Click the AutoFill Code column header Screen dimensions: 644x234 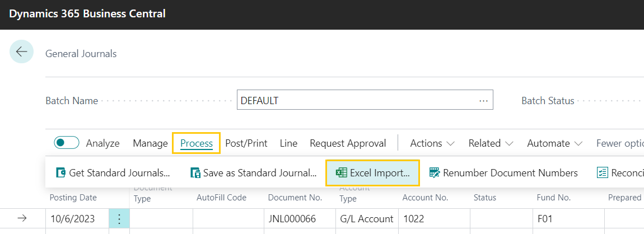tap(221, 198)
